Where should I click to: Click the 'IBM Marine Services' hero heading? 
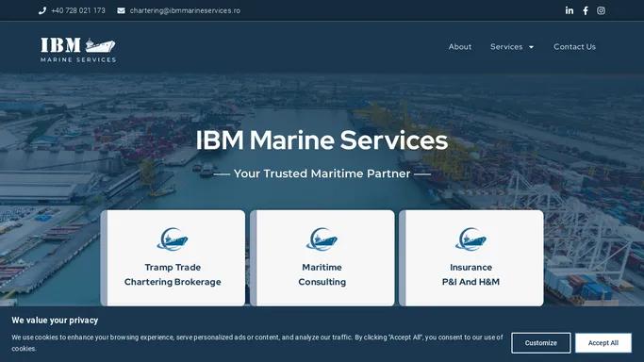coord(322,140)
